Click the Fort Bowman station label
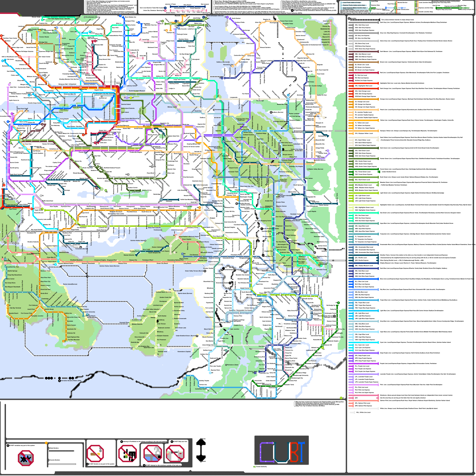This screenshot has height=476, width=476. coord(194,255)
